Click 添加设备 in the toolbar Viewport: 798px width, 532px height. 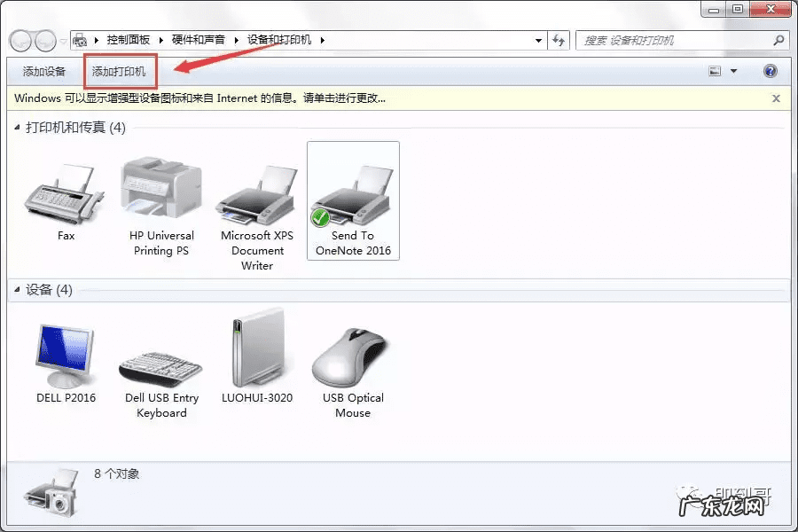pos(44,71)
